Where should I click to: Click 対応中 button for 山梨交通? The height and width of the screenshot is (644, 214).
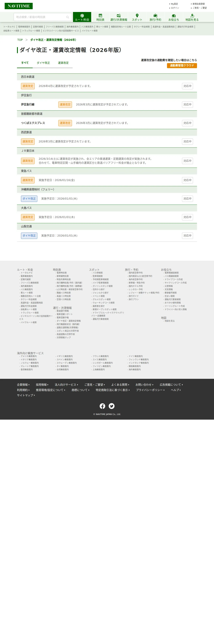[x=187, y=236]
